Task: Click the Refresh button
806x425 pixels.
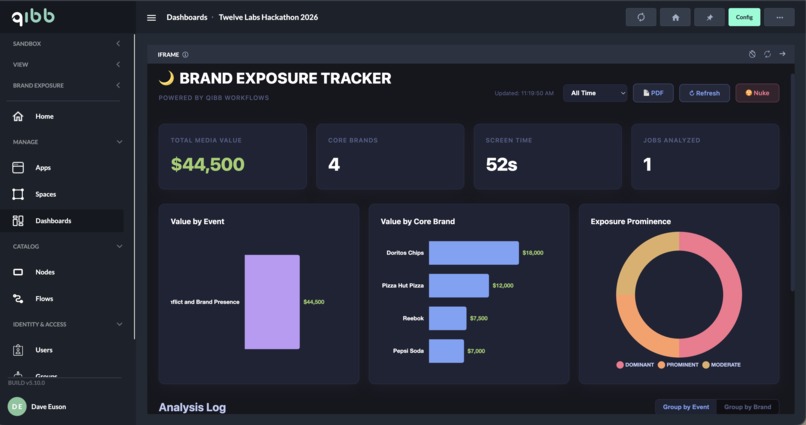Action: [704, 93]
